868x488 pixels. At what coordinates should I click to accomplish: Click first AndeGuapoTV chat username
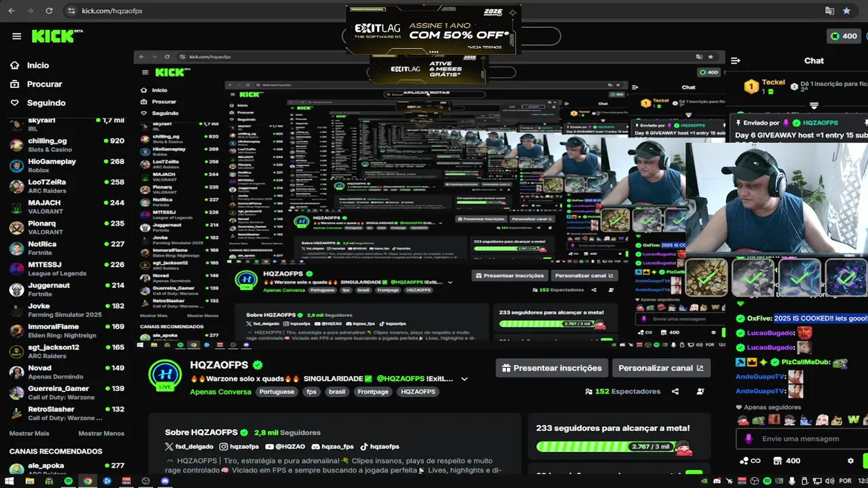(x=761, y=376)
